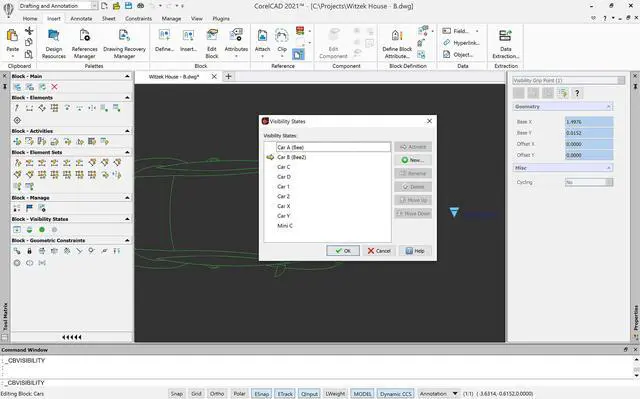Click Cancel in Visibility States dialog

click(379, 250)
